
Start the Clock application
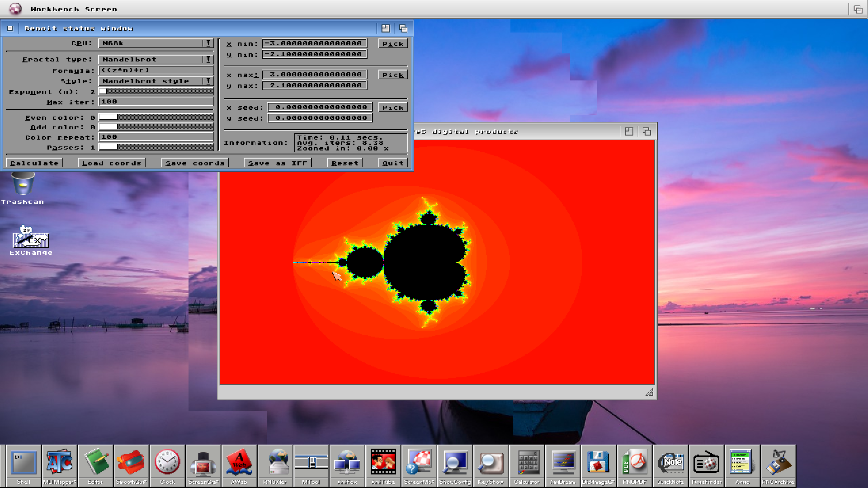(x=167, y=463)
